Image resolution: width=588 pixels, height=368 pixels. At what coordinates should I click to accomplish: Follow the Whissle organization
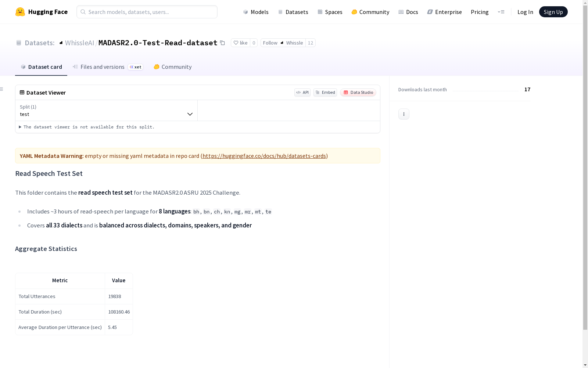(x=283, y=43)
